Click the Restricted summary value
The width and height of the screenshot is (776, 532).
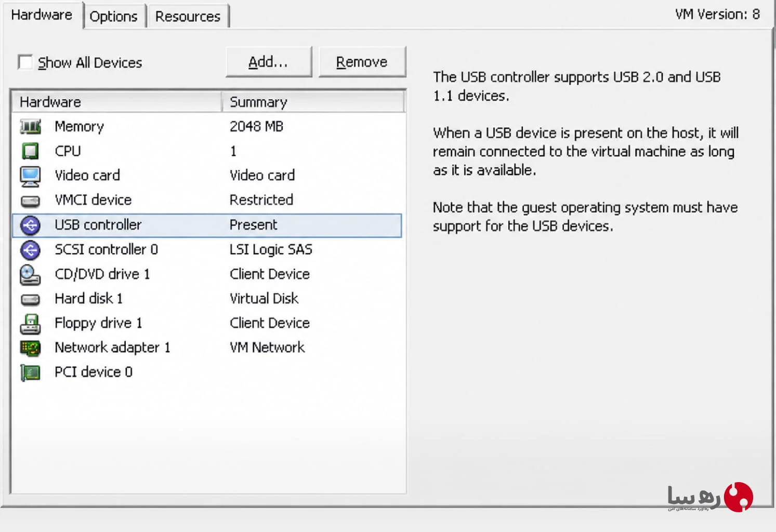click(x=261, y=199)
